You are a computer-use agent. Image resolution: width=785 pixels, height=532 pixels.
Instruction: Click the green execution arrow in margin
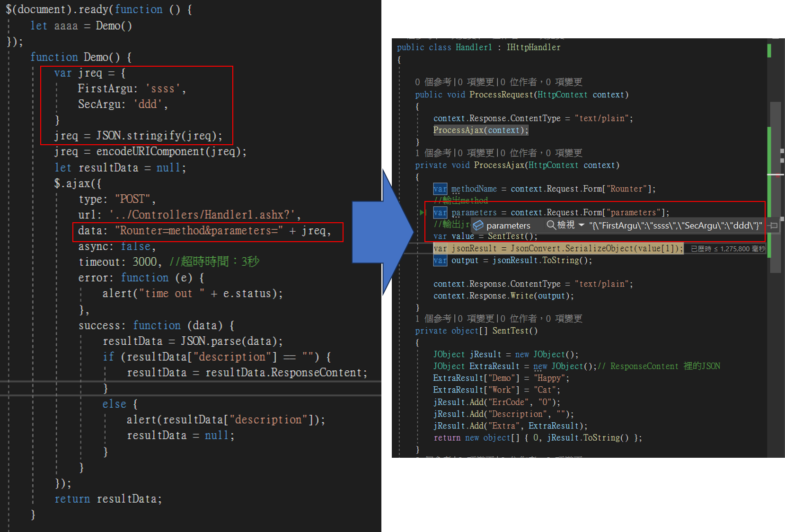pos(422,212)
